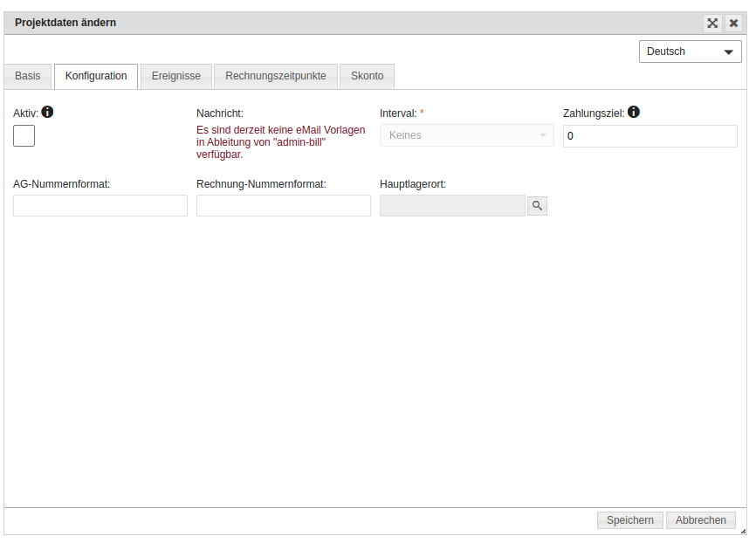The height and width of the screenshot is (543, 756).
Task: Open Hauptlagerort search with magnifier icon
Action: click(538, 205)
